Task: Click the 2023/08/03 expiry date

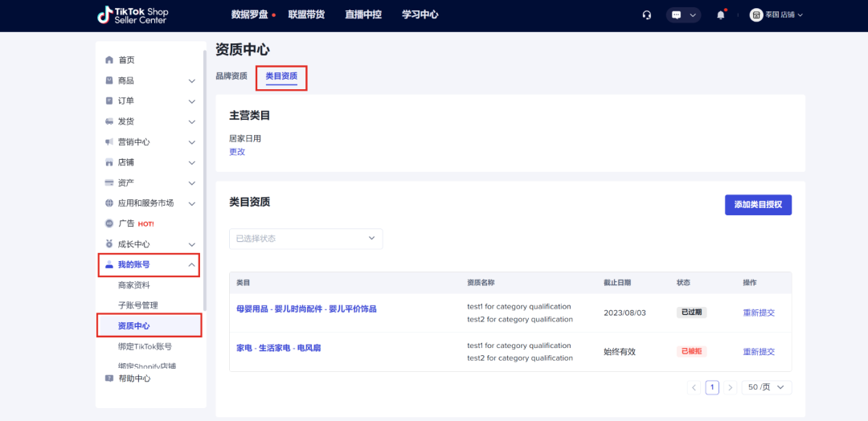Action: [x=624, y=313]
